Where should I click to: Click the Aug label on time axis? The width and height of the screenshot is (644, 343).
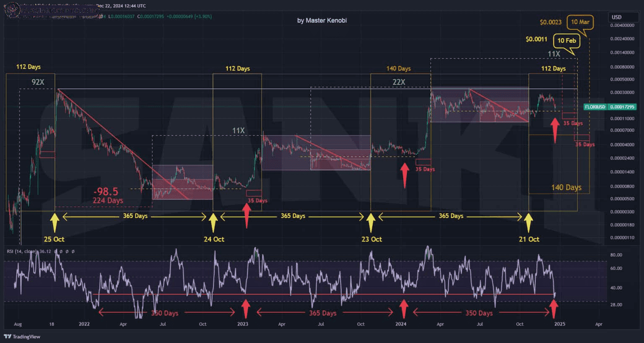point(18,324)
